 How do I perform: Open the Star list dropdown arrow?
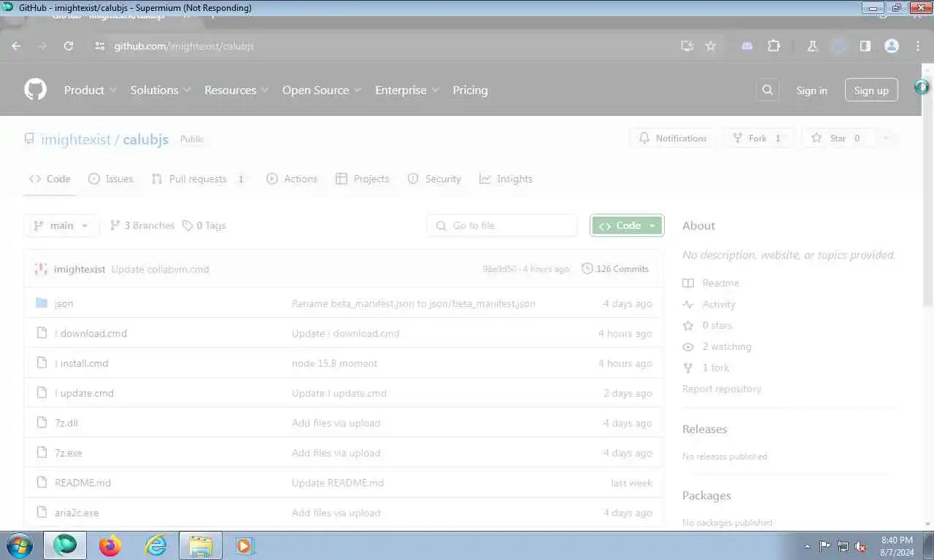pyautogui.click(x=886, y=139)
